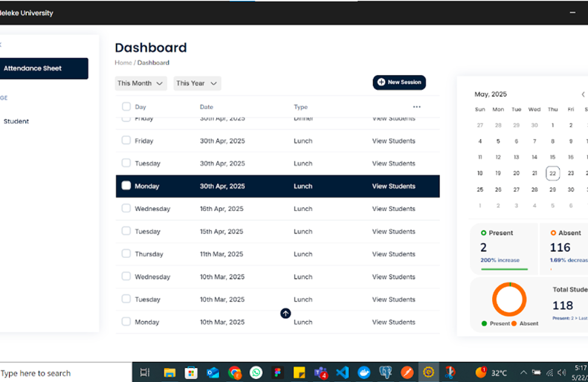Check the box for Wednesday 16th Apr row
588x382 pixels.
point(126,208)
